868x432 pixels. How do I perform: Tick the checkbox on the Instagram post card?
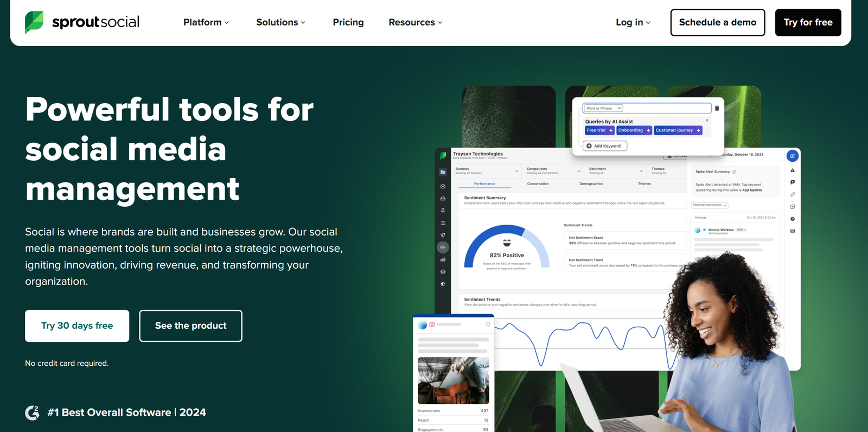coord(488,325)
